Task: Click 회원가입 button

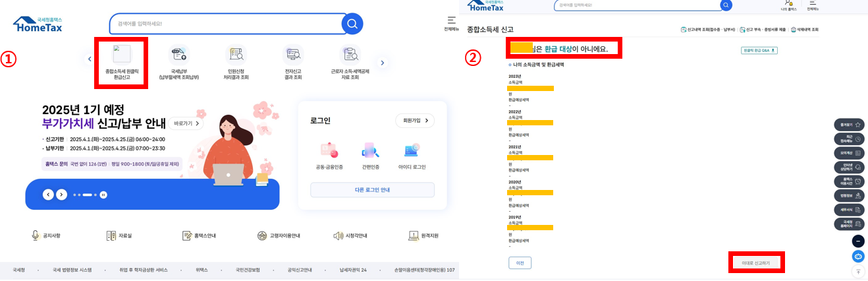Action: tap(415, 121)
